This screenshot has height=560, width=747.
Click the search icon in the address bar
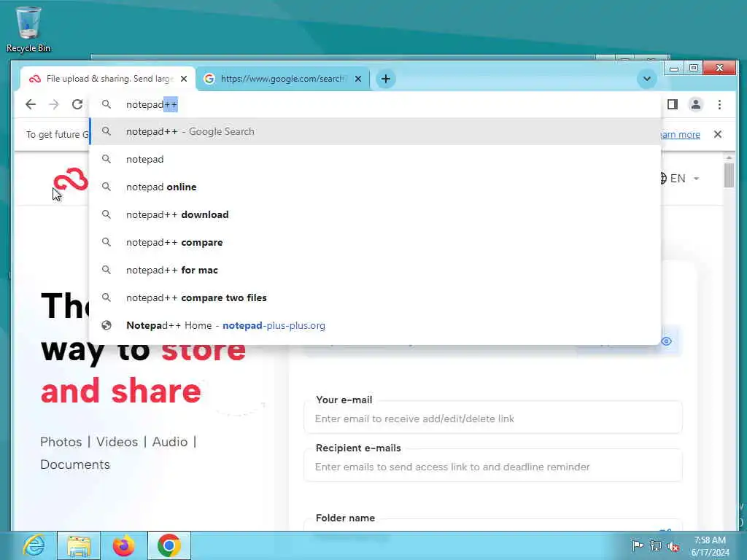coord(107,104)
